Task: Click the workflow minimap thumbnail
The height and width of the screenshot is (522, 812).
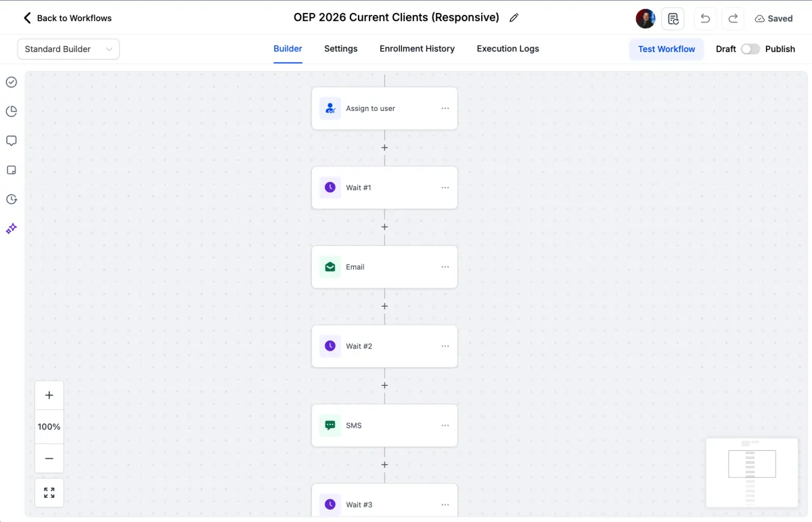Action: coord(751,472)
